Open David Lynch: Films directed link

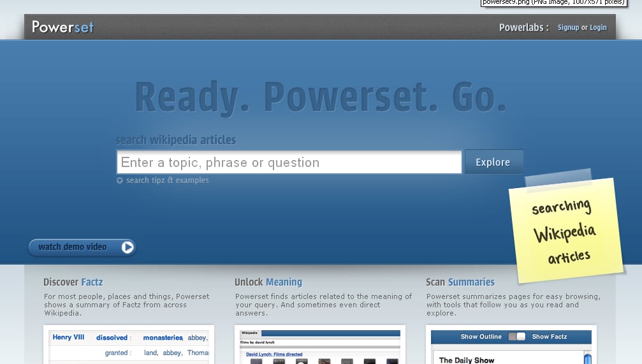[274, 354]
